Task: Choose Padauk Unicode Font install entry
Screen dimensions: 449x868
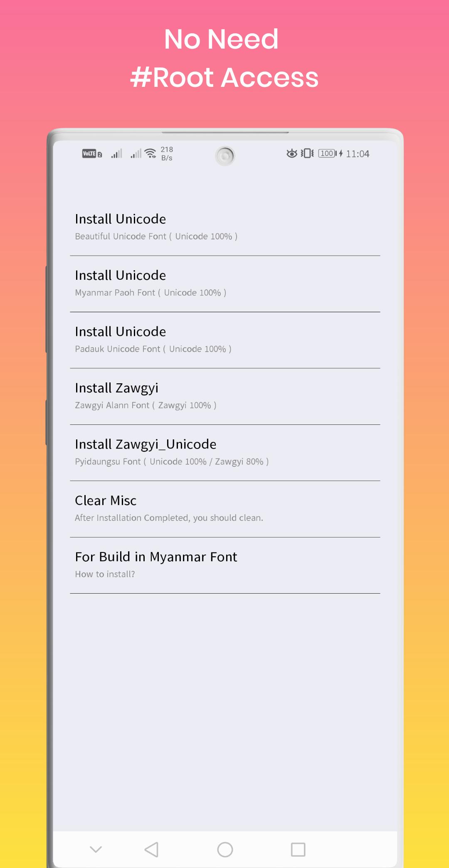Action: click(x=225, y=340)
